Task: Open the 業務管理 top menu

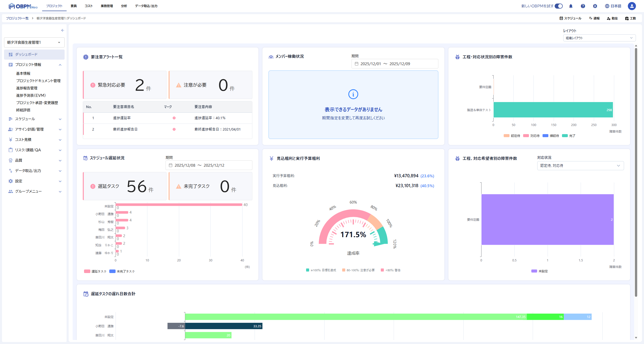Action: pyautogui.click(x=107, y=6)
